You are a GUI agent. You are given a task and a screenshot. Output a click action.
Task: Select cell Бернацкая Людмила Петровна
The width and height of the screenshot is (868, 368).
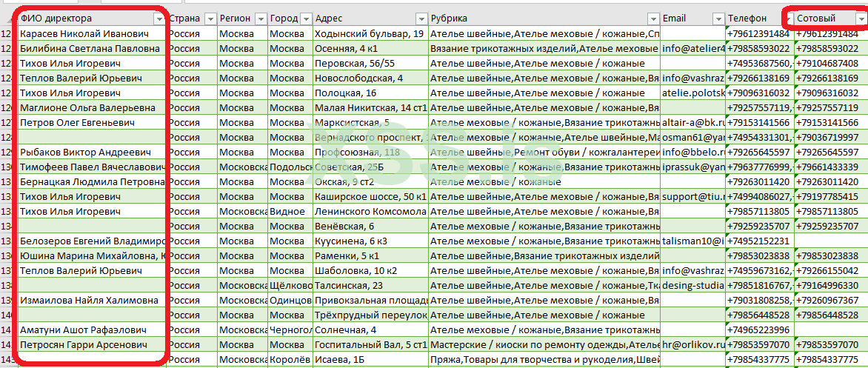[93, 181]
